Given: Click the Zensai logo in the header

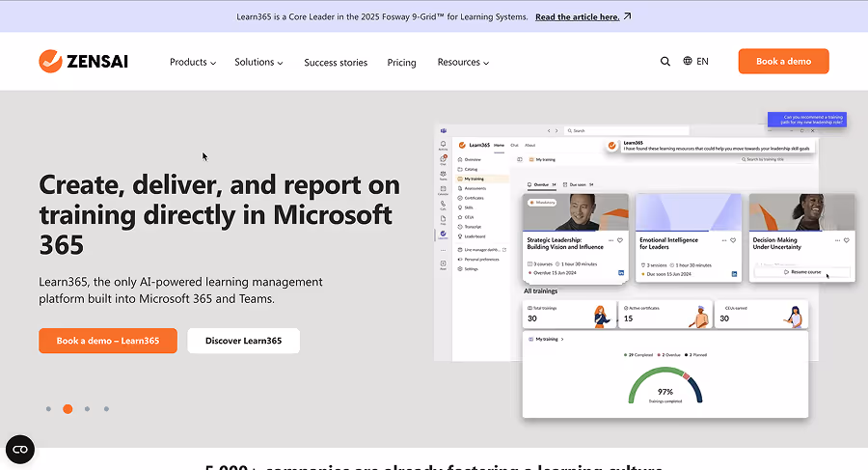Looking at the screenshot, I should coord(83,61).
